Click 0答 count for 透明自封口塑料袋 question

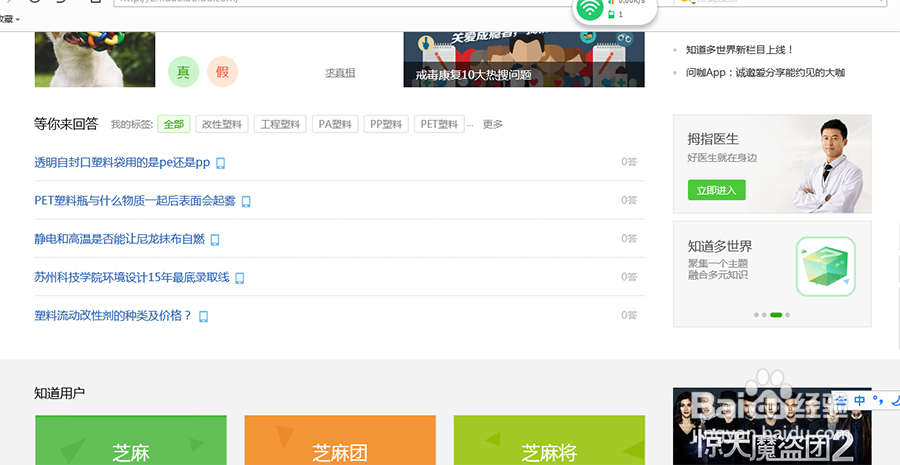(x=629, y=162)
